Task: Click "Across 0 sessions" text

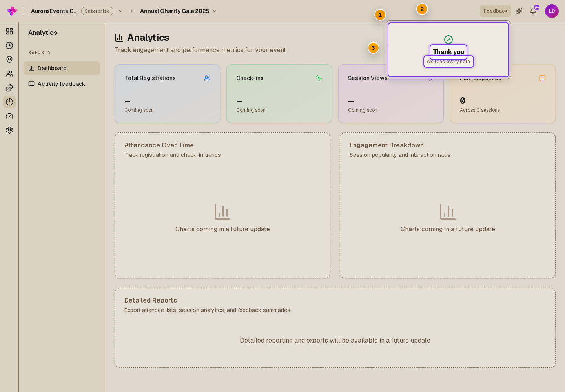Action: pos(480,110)
